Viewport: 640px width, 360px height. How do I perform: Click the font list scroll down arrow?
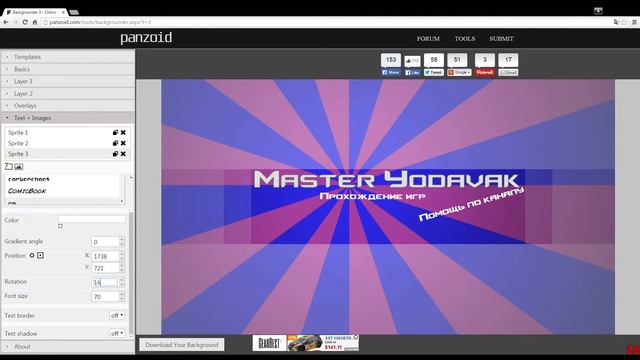click(122, 202)
